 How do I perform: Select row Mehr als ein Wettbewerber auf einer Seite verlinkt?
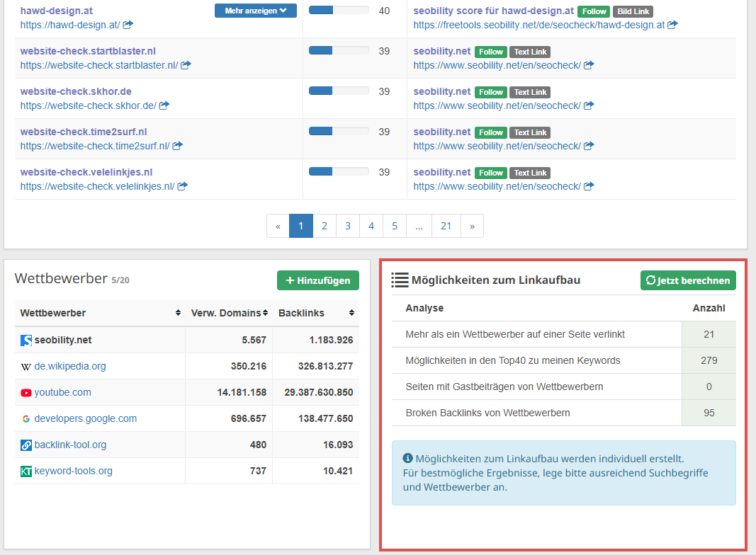click(x=563, y=334)
